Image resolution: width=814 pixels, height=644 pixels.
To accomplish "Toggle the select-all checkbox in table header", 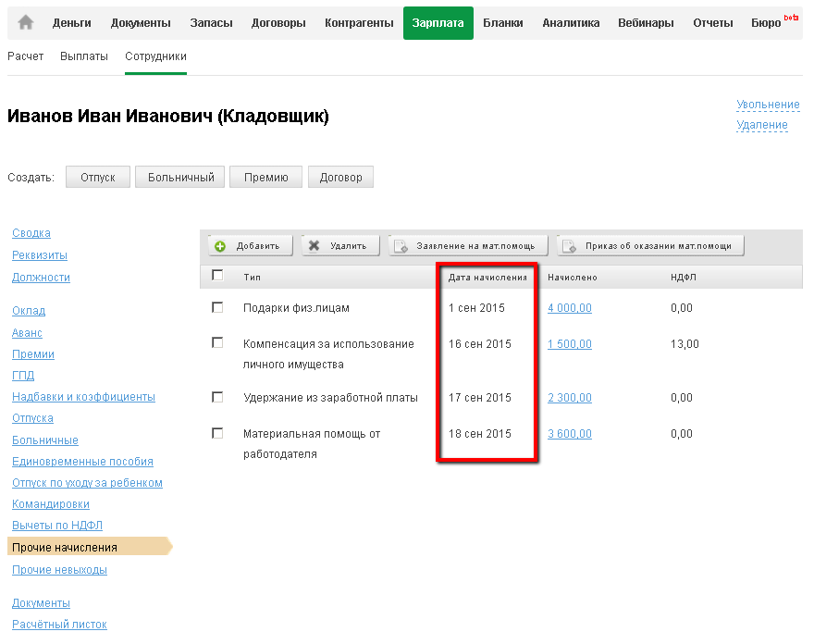I will 217,275.
